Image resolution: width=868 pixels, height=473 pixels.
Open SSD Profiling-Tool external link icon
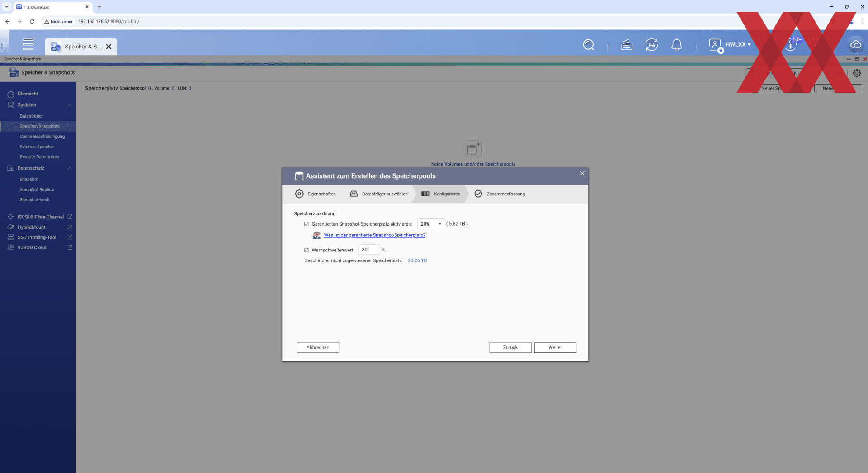coord(70,237)
